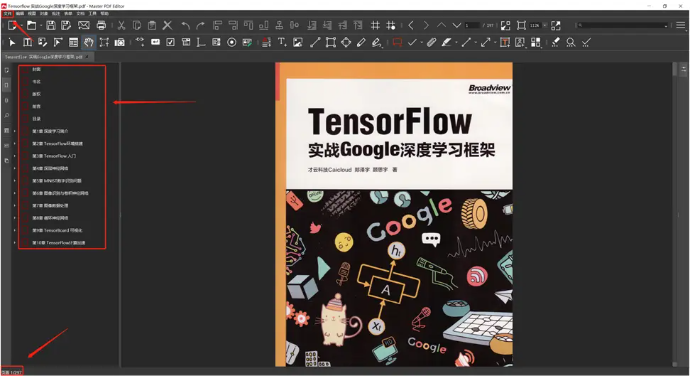Viewport: 690px width, 376px height.
Task: Click the Search and redact icon
Action: click(x=571, y=43)
